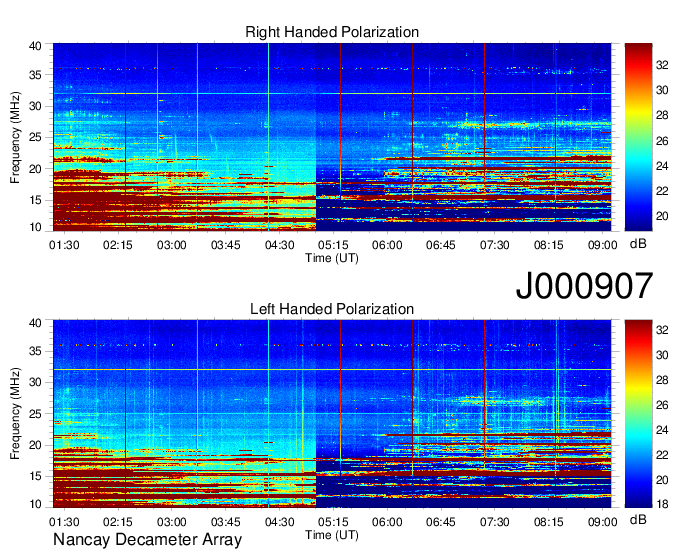This screenshot has height=552, width=680.
Task: Click the 09:00 time tick on bottom plot
Action: [603, 522]
